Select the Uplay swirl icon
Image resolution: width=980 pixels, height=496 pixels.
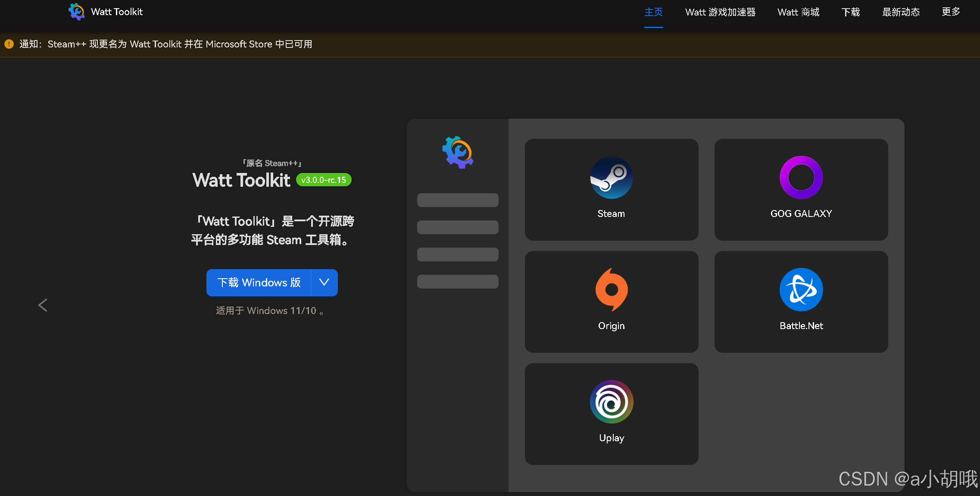pyautogui.click(x=611, y=402)
